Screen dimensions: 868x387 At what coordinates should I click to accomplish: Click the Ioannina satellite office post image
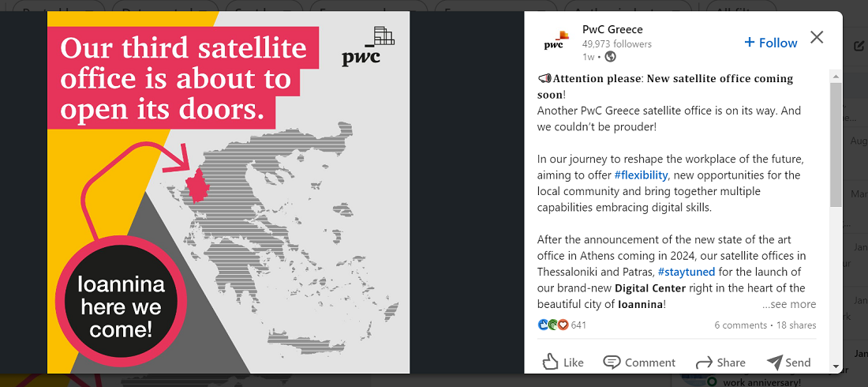click(x=228, y=192)
